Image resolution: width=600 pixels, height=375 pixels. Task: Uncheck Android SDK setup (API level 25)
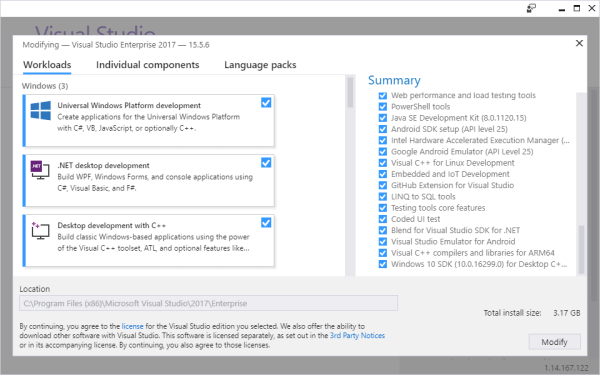(x=383, y=129)
